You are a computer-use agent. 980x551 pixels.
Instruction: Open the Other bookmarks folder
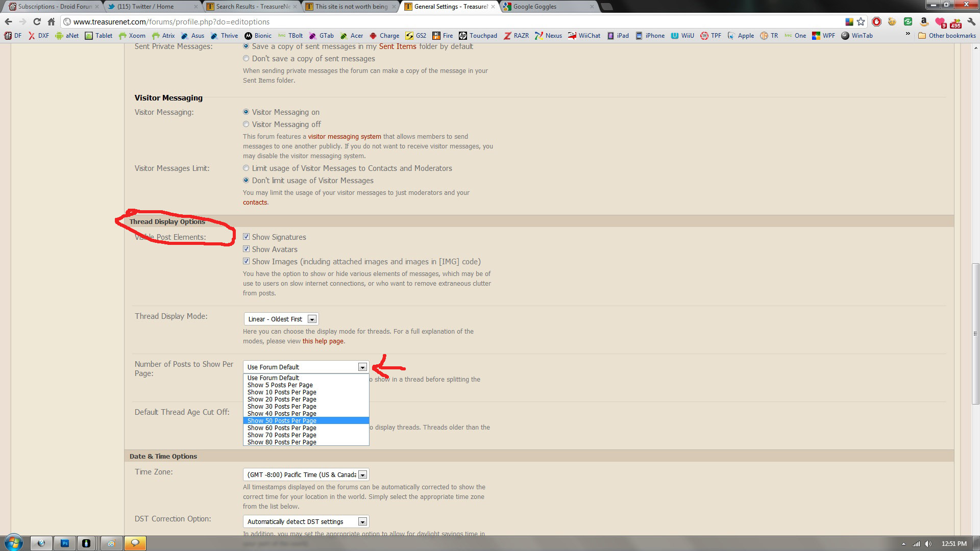(947, 36)
